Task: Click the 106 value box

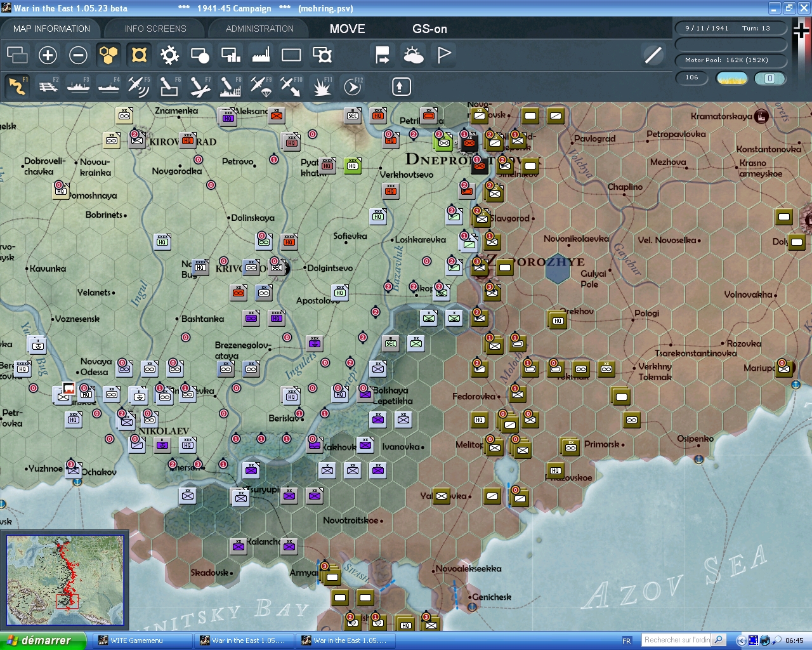Action: (x=692, y=77)
